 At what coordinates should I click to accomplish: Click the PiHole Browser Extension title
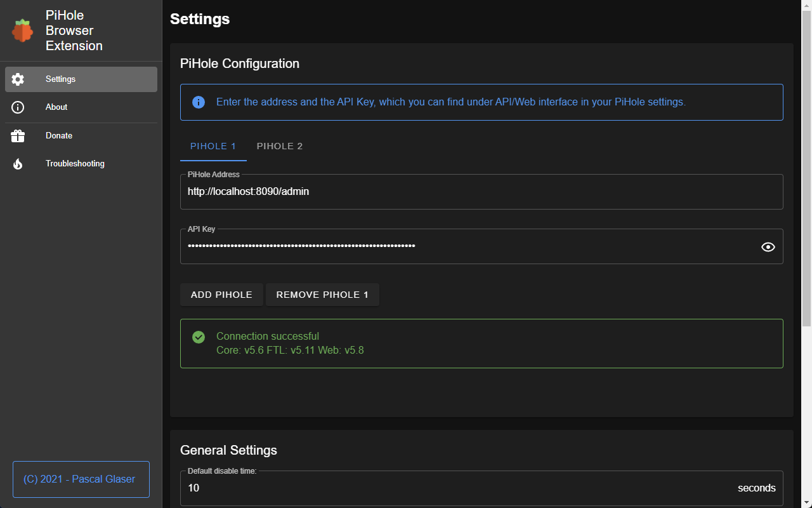click(x=74, y=30)
